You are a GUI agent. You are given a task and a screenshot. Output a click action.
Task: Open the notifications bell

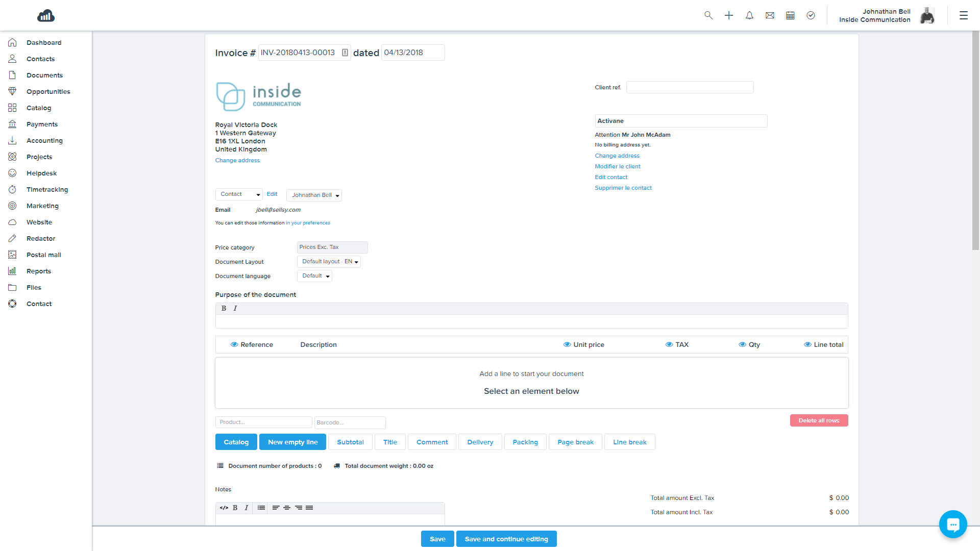pos(749,15)
